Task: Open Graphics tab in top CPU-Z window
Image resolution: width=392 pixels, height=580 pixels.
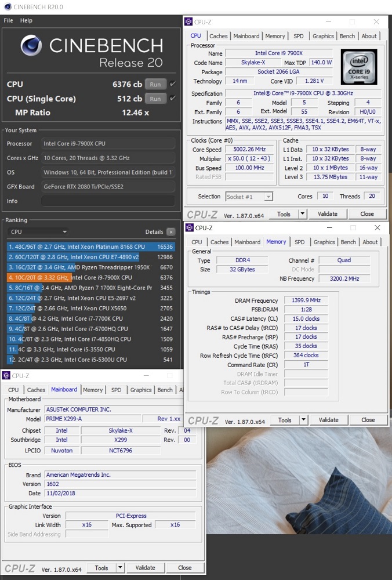Action: (323, 36)
